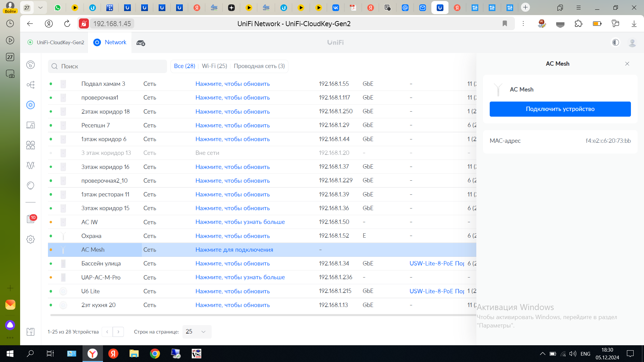Screen dimensions: 644x362
Task: Open the Topology icon in UniFi sidebar
Action: point(31,85)
